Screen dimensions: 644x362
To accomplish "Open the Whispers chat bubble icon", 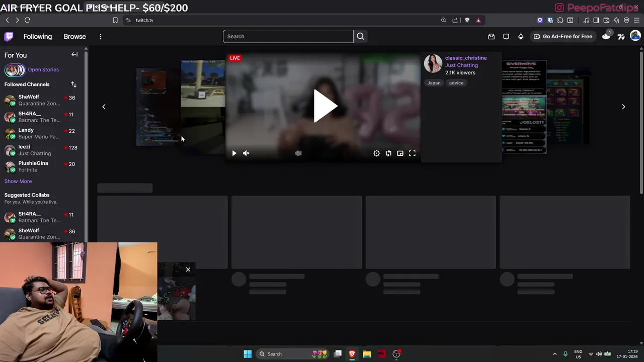I will click(506, 36).
